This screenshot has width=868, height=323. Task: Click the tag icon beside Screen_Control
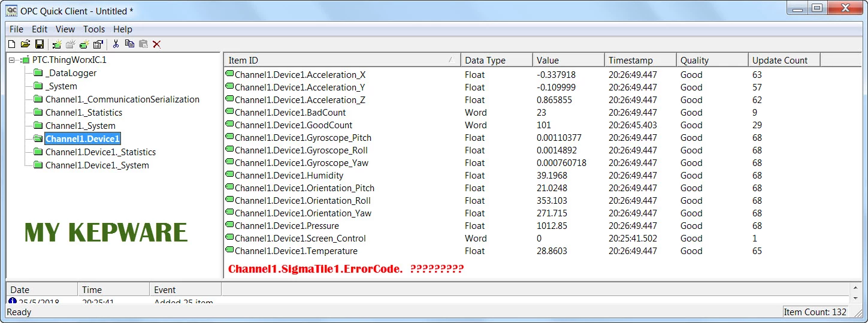pos(229,238)
